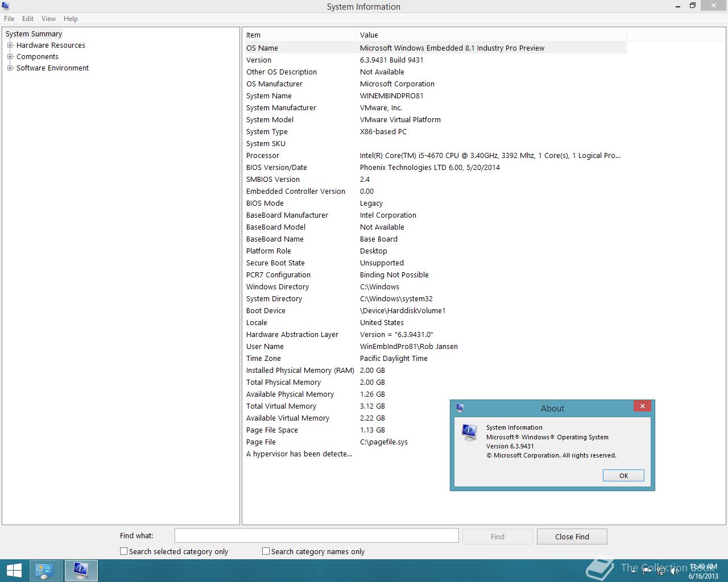
Task: Select the Other OS Description row
Action: [x=436, y=72]
